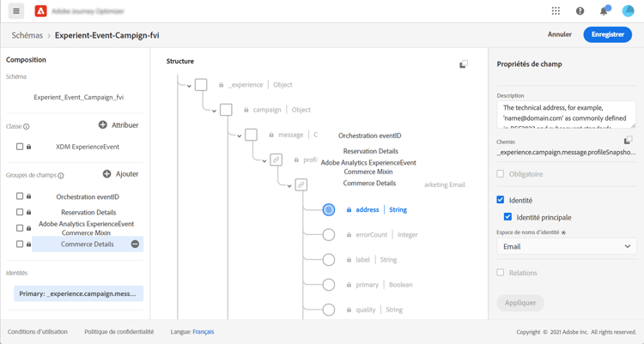
Task: Open the Espace de noms d'identité dropdown
Action: (x=566, y=246)
